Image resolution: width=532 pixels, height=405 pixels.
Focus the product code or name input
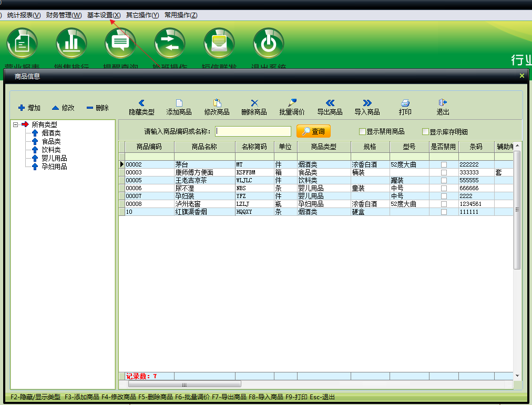tap(253, 131)
